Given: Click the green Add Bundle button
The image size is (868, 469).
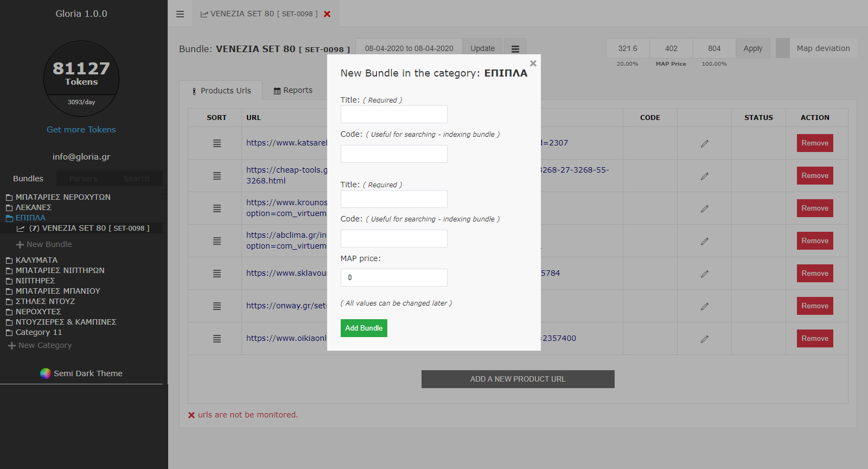Looking at the screenshot, I should (x=363, y=328).
